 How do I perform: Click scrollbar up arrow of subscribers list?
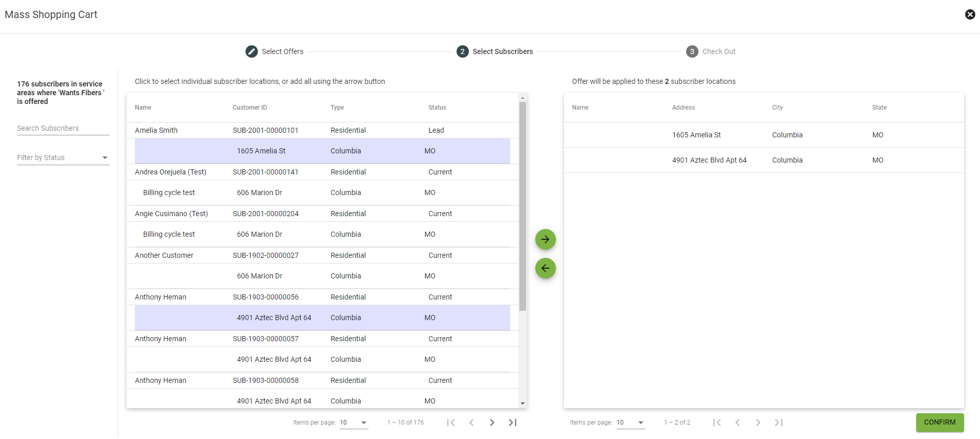pos(522,98)
